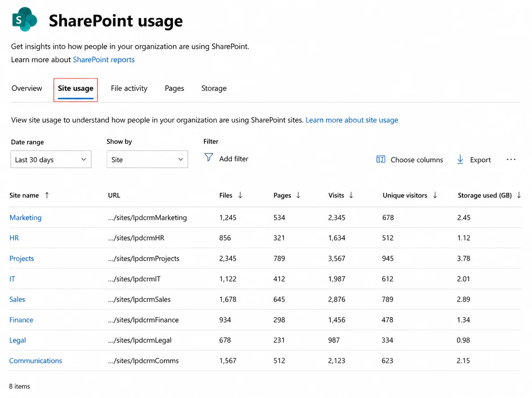
Task: Click the Export button label
Action: coord(480,160)
